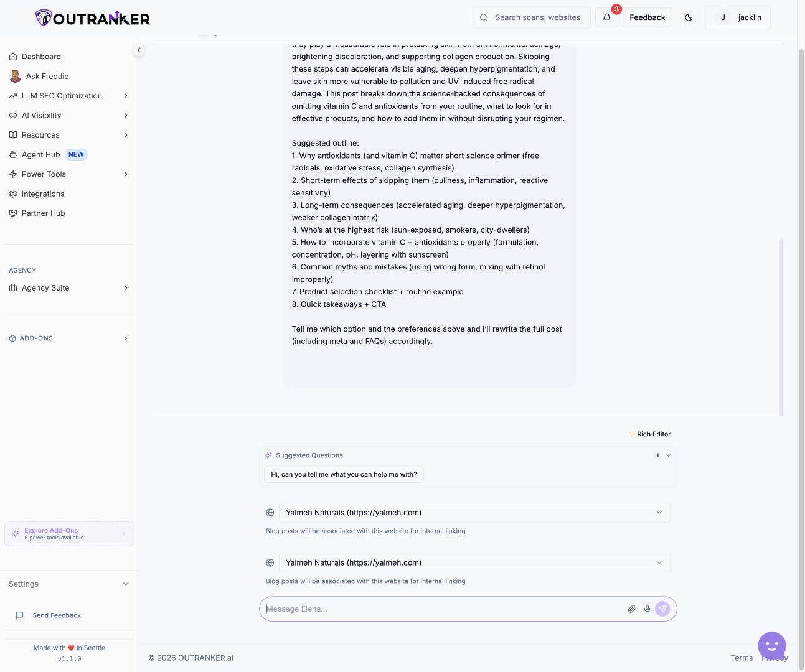Open the website dropdown just below Suggested Questions
Viewport: 805px width, 672px height.
point(474,513)
